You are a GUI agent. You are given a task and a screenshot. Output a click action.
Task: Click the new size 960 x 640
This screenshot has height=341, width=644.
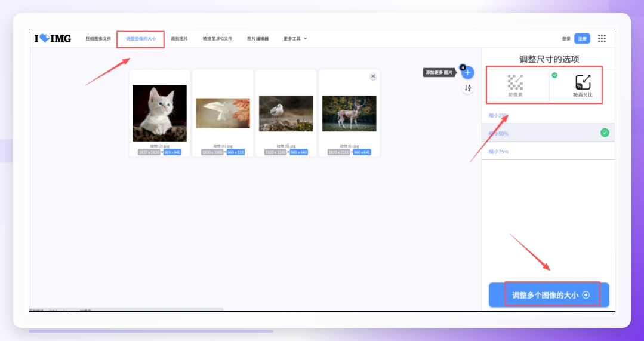[x=298, y=152]
